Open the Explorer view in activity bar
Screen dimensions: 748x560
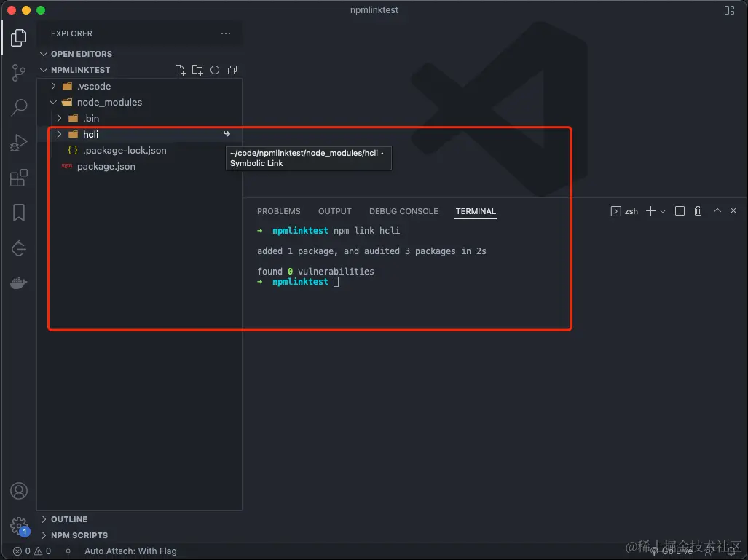(x=19, y=37)
